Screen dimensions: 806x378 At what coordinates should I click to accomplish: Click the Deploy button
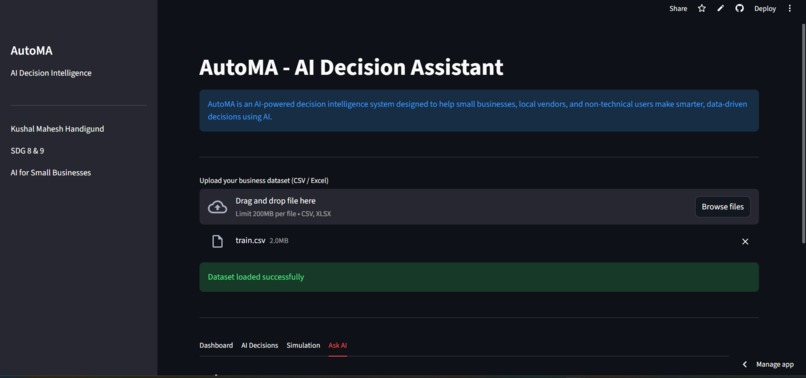[x=765, y=8]
